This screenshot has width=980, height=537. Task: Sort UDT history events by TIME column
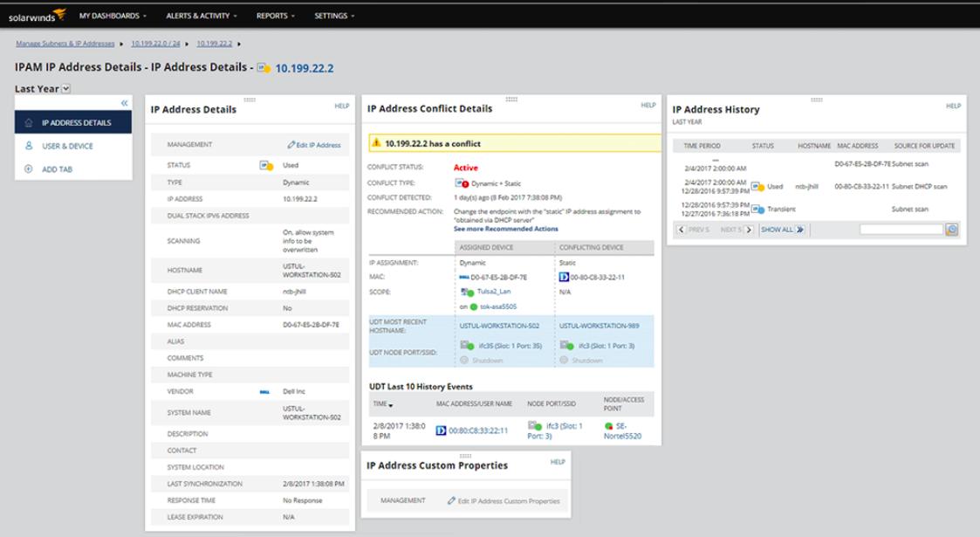(x=383, y=404)
